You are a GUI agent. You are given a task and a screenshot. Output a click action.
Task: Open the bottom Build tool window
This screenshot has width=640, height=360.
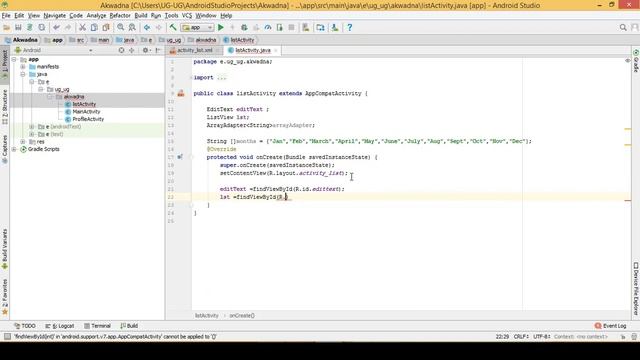click(x=129, y=326)
